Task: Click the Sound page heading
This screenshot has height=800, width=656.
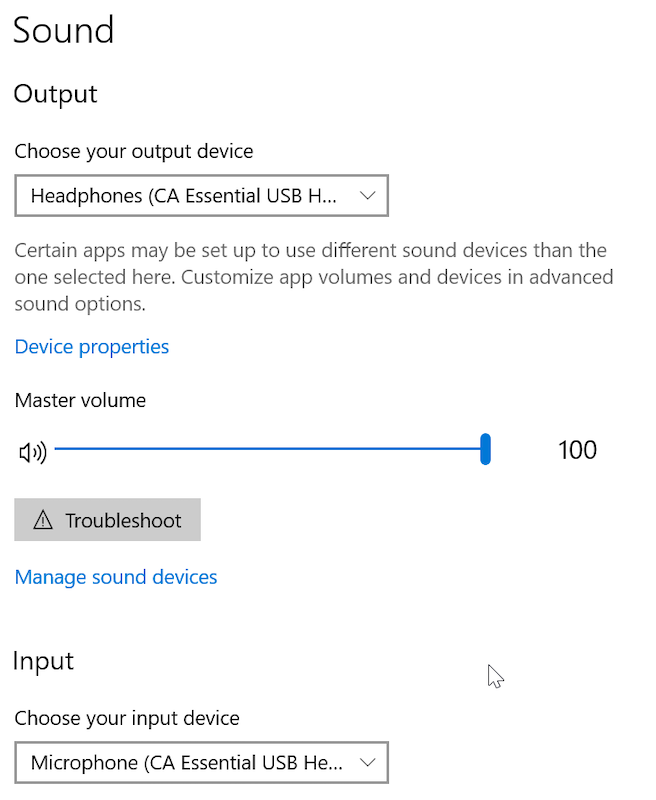Action: coord(63,30)
